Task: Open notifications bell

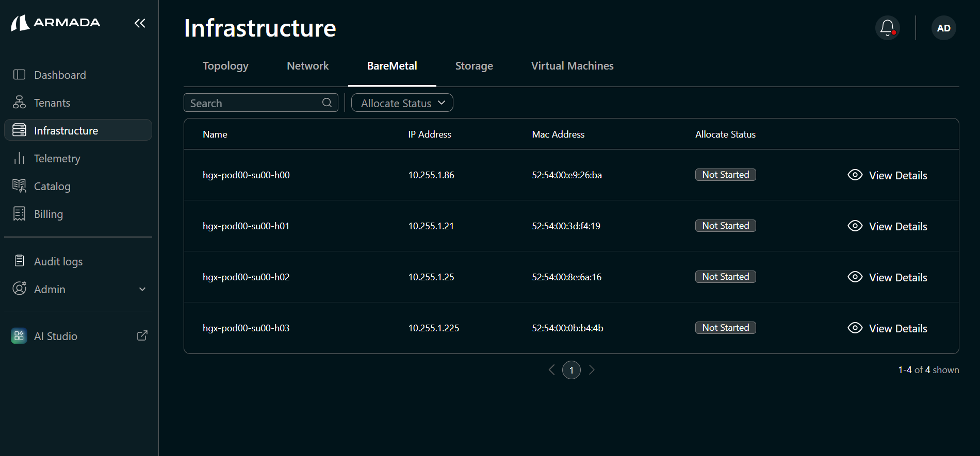Action: point(888,28)
